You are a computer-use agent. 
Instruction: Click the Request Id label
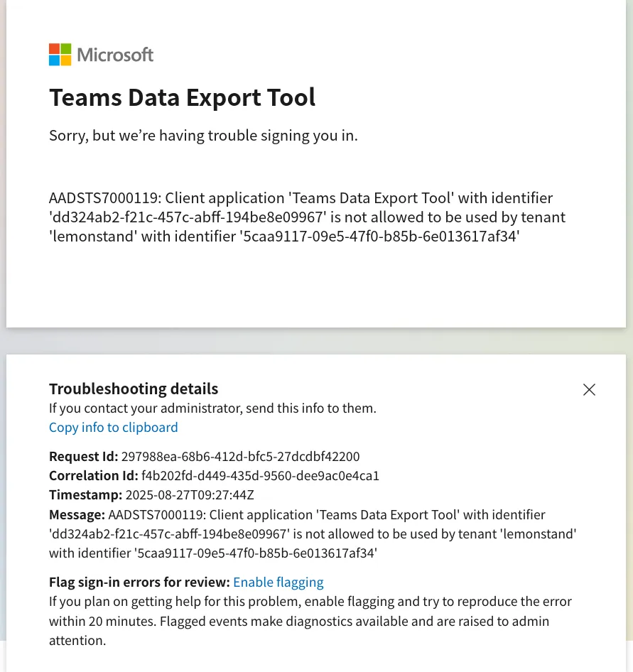click(83, 456)
